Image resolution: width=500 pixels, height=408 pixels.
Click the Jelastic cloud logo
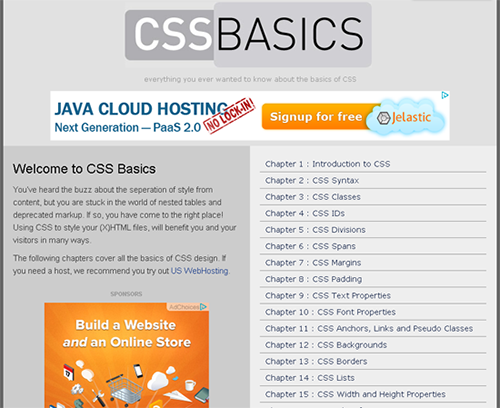click(x=406, y=117)
